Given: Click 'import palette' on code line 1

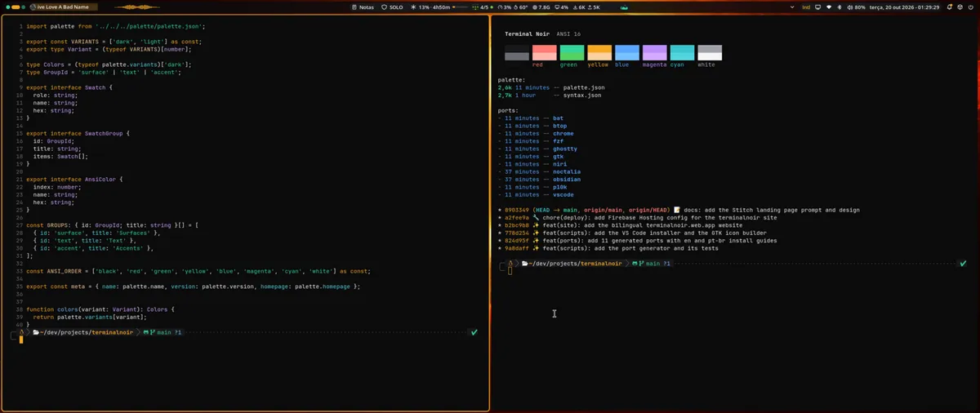Looking at the screenshot, I should click(x=51, y=26).
